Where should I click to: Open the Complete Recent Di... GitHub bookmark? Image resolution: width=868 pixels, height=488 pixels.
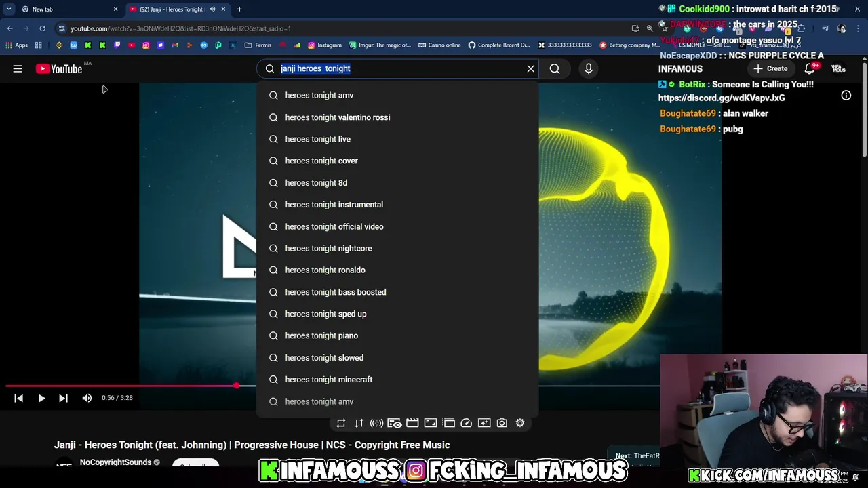tap(499, 45)
